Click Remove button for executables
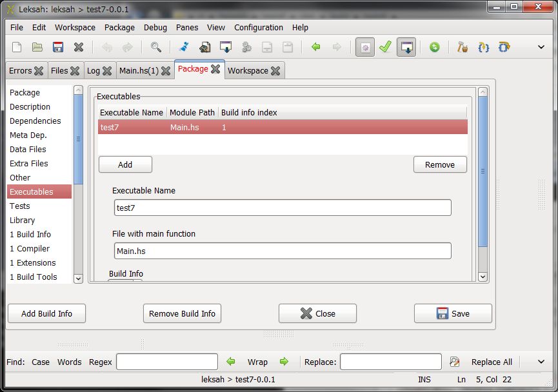558x392 pixels. 439,164
